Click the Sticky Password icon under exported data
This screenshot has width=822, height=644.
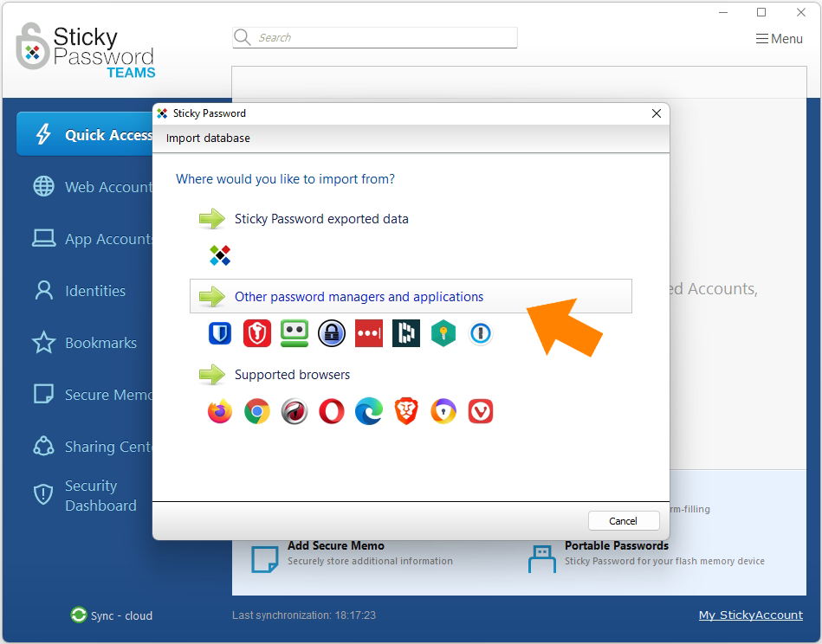[220, 255]
